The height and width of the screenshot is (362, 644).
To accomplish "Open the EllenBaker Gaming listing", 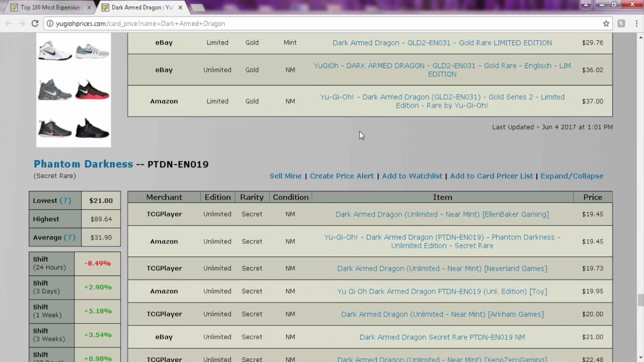I will [x=442, y=214].
